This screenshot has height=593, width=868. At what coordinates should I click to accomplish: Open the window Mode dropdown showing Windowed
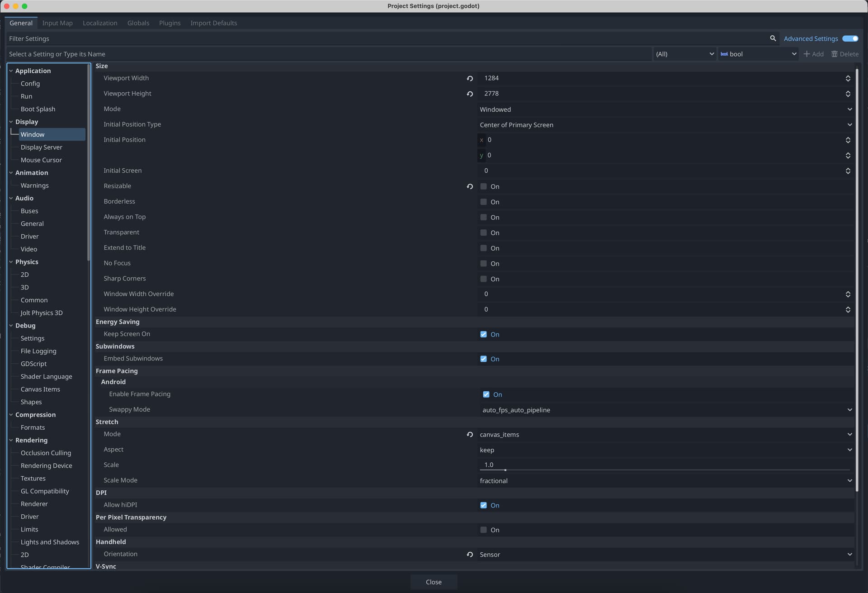coord(665,109)
